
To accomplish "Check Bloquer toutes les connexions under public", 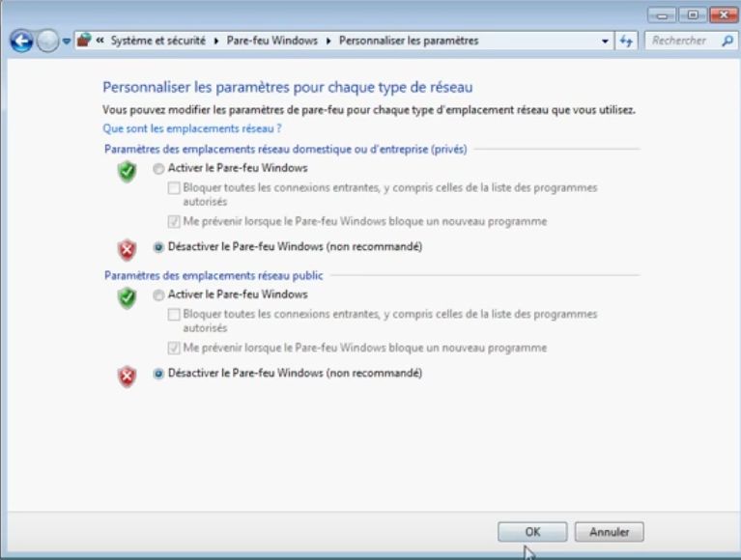I will [x=174, y=315].
